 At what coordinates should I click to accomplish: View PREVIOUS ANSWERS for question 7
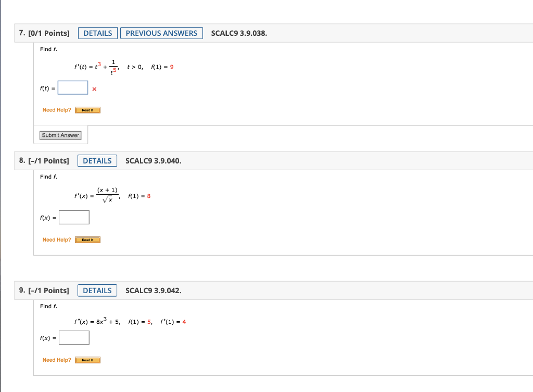[x=161, y=33]
